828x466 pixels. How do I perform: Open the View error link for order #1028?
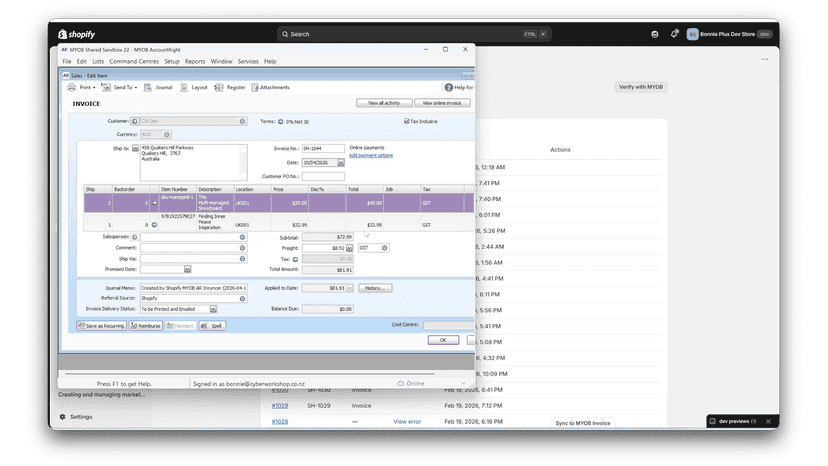coord(407,422)
